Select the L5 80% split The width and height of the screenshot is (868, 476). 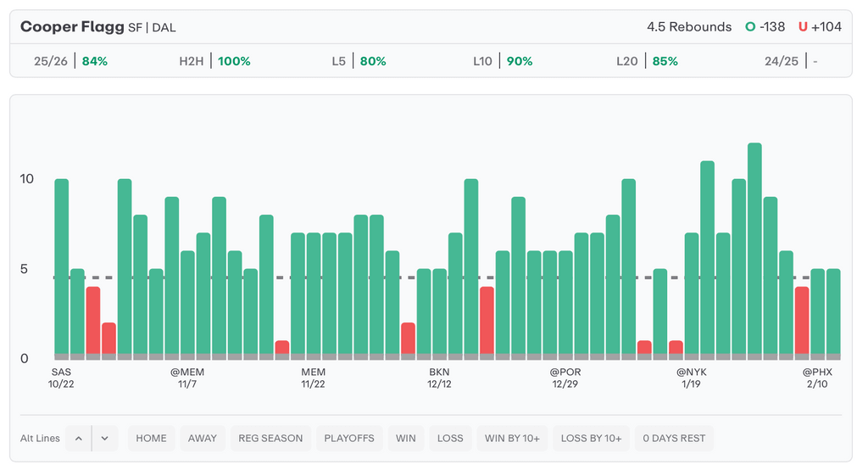359,61
